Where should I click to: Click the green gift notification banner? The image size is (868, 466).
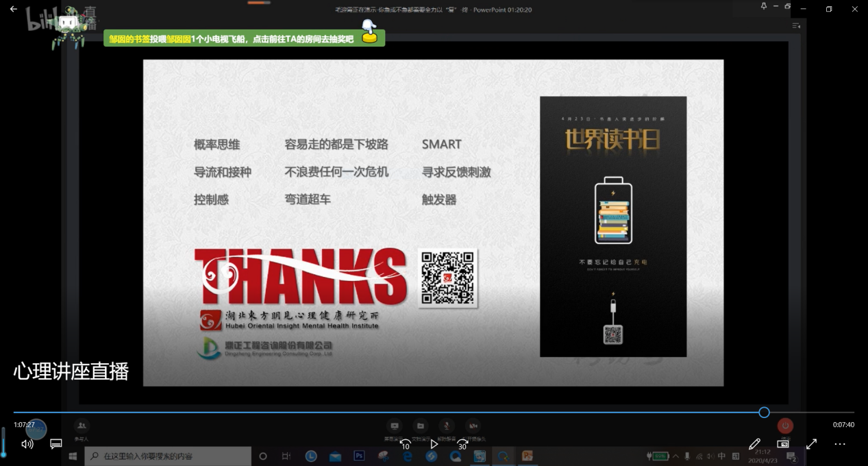[244, 38]
